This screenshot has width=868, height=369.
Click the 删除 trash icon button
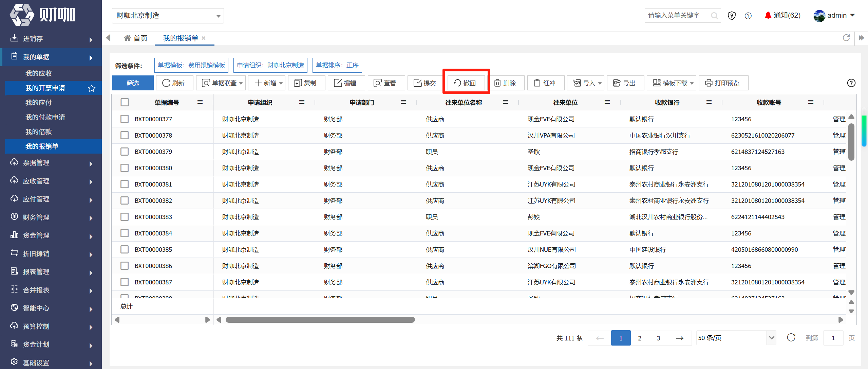(506, 83)
